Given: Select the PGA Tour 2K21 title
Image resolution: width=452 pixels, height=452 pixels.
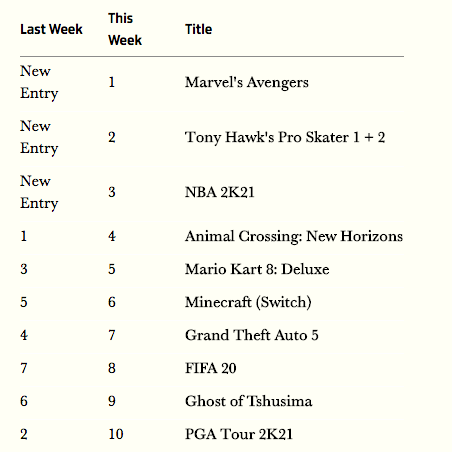Looking at the screenshot, I should click(x=239, y=434).
